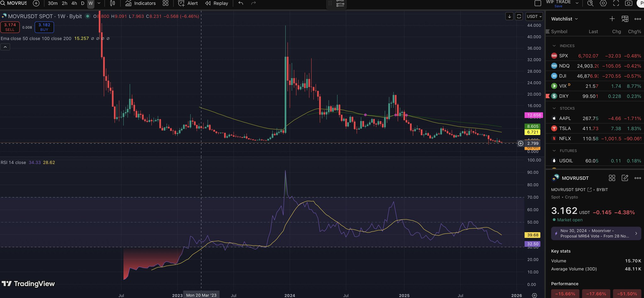This screenshot has width=644, height=298.
Task: Select DXY in the watchlist
Action: click(x=596, y=96)
